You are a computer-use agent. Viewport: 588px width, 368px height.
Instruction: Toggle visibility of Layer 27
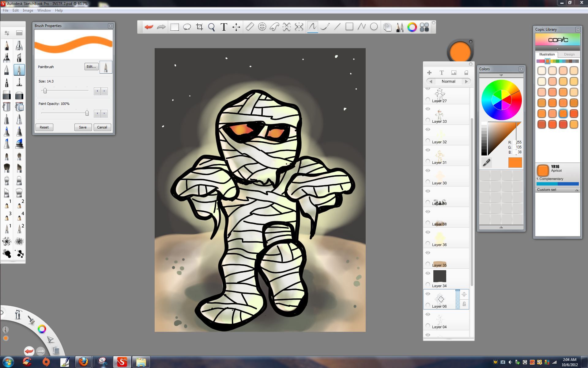click(x=428, y=88)
